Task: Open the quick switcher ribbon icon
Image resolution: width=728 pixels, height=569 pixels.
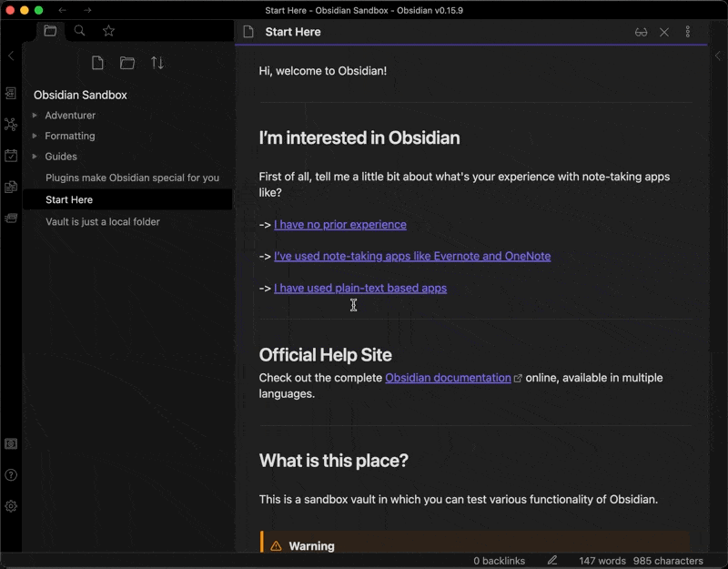Action: (x=11, y=94)
